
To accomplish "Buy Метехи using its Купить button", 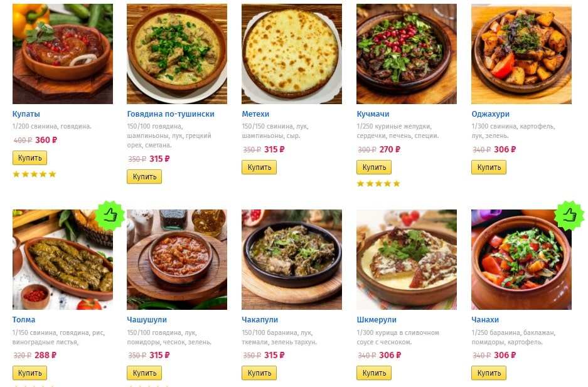I will coord(259,167).
